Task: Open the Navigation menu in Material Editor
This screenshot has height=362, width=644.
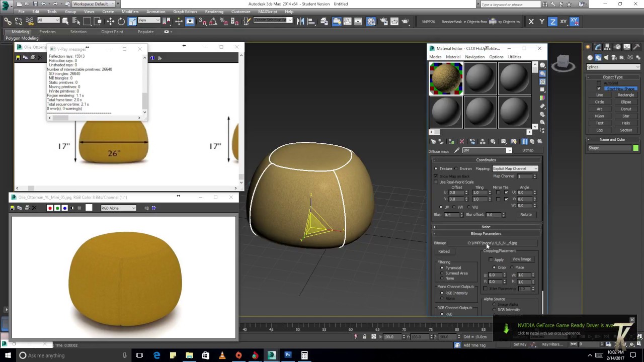Action: (474, 57)
